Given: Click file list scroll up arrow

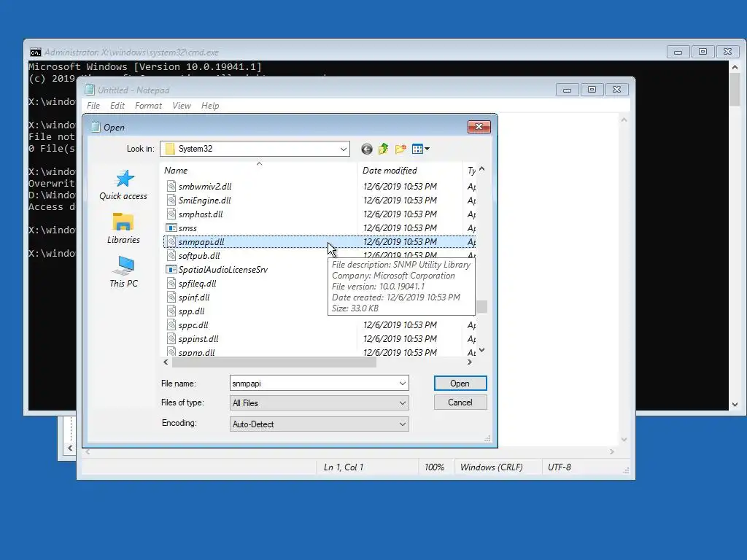Looking at the screenshot, I should (481, 169).
